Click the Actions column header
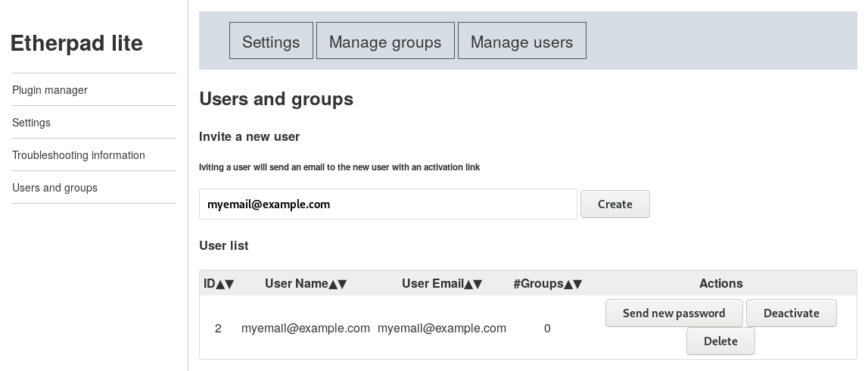868x371 pixels. tap(720, 283)
